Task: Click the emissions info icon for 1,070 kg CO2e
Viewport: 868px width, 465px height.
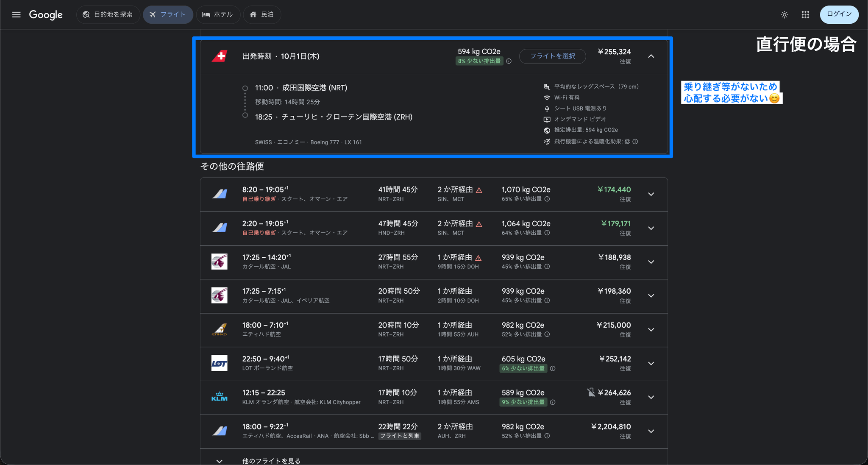Action: coord(547,199)
